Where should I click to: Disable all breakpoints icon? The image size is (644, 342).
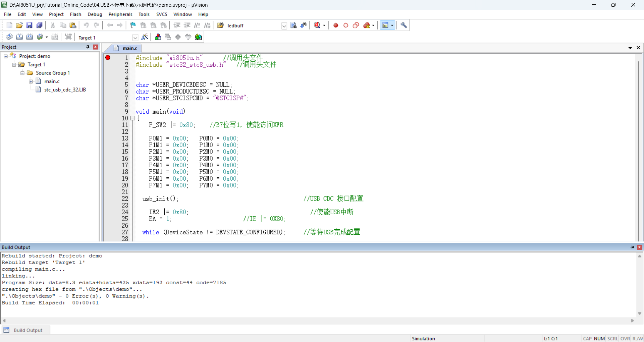pyautogui.click(x=356, y=25)
